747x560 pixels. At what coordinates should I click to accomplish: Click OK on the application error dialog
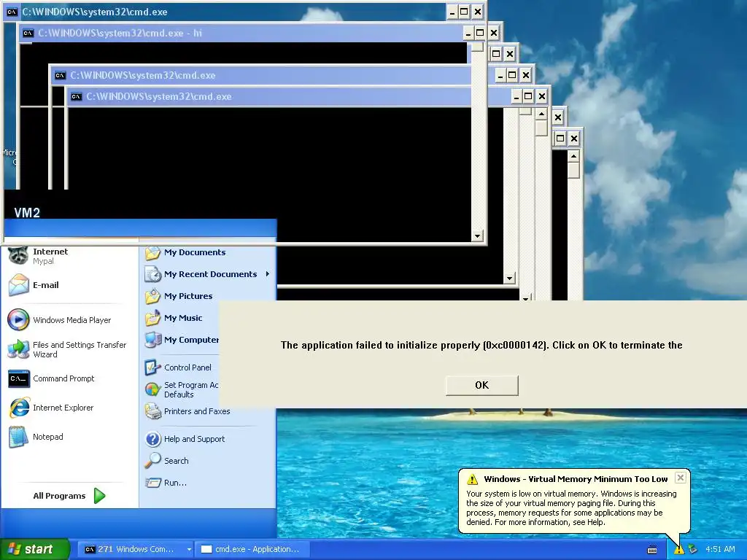pos(481,385)
